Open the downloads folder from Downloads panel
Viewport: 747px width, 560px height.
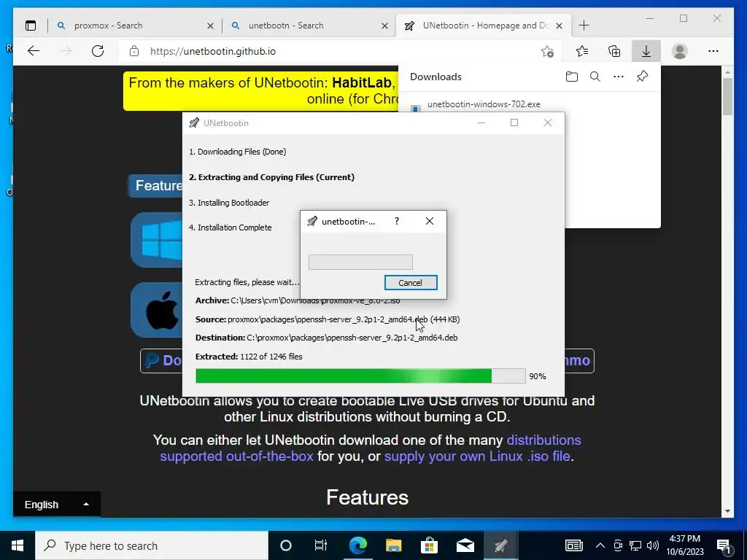coord(572,77)
